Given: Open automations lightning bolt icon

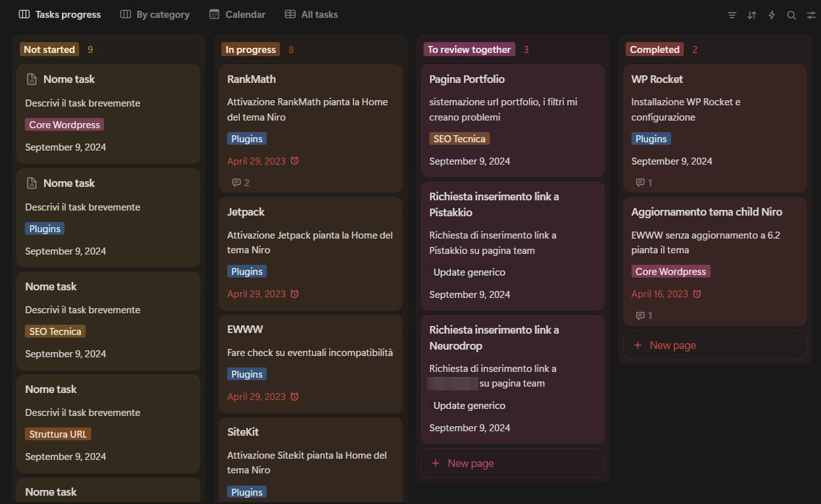Looking at the screenshot, I should coord(772,15).
